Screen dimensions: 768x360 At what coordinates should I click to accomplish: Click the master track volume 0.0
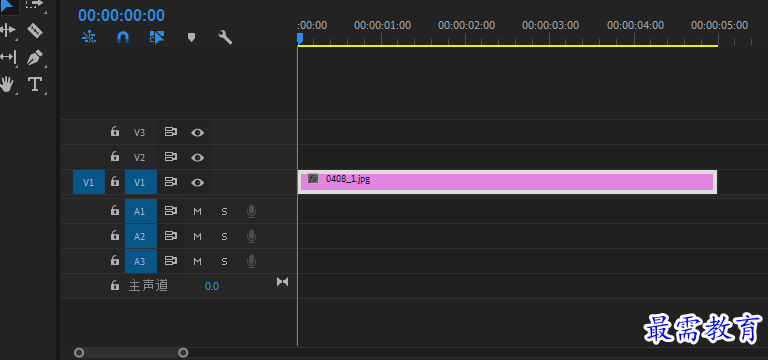[x=212, y=286]
